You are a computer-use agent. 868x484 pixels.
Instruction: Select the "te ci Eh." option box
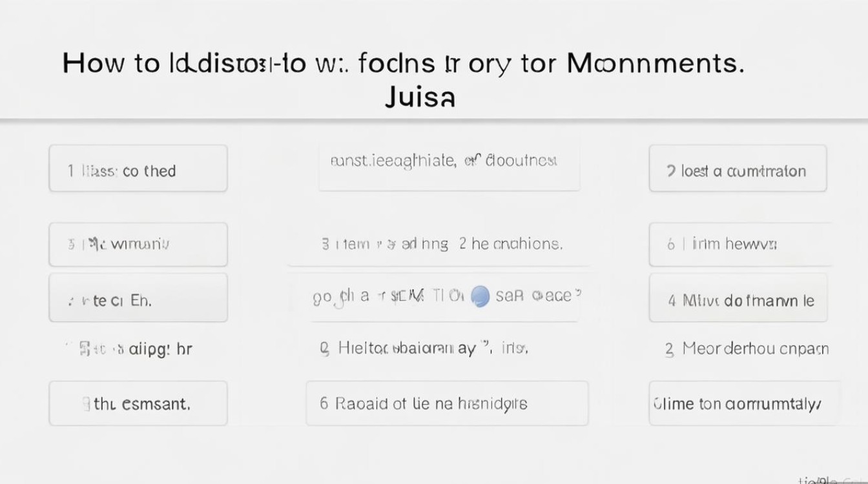pyautogui.click(x=138, y=297)
